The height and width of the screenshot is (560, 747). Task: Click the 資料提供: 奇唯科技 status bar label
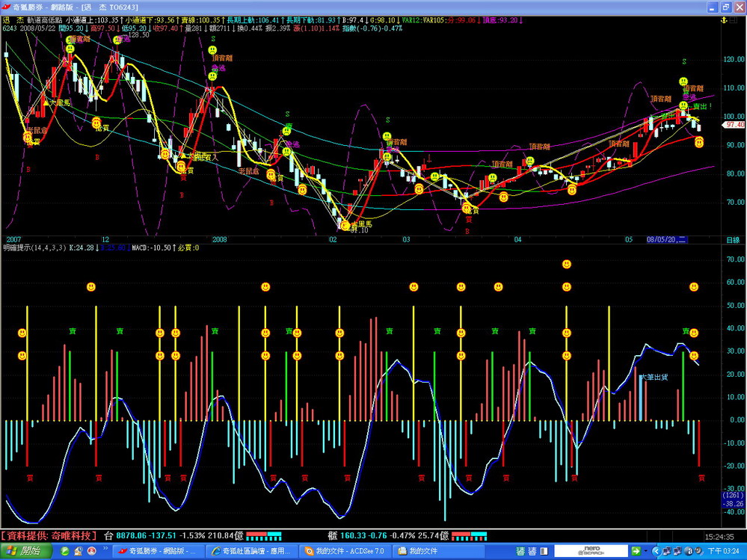pyautogui.click(x=49, y=535)
